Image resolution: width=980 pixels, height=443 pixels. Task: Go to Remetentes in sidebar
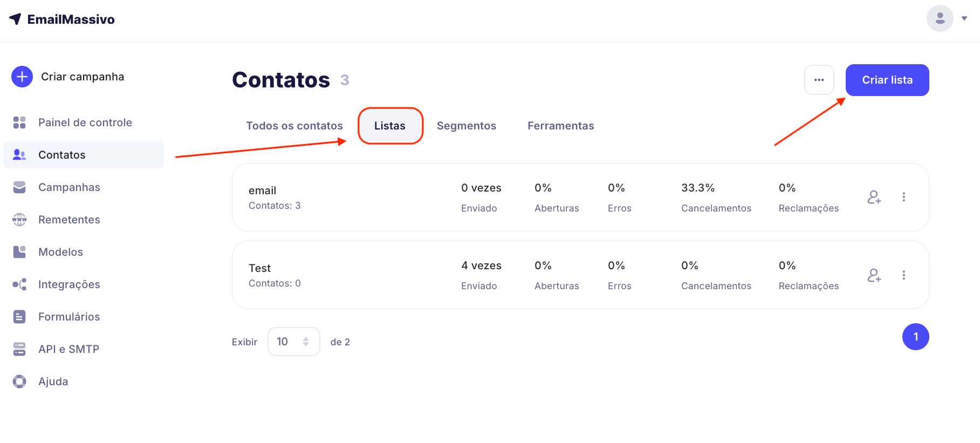[69, 220]
